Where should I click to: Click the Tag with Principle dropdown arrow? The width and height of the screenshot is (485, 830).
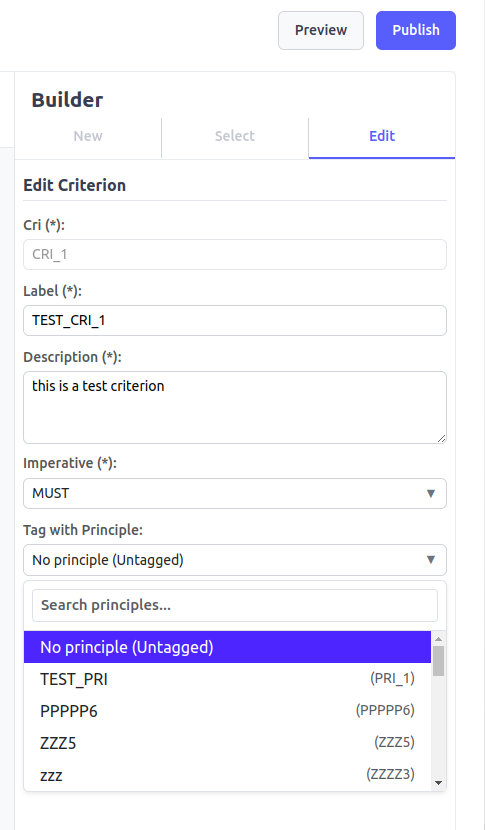pyautogui.click(x=430, y=560)
